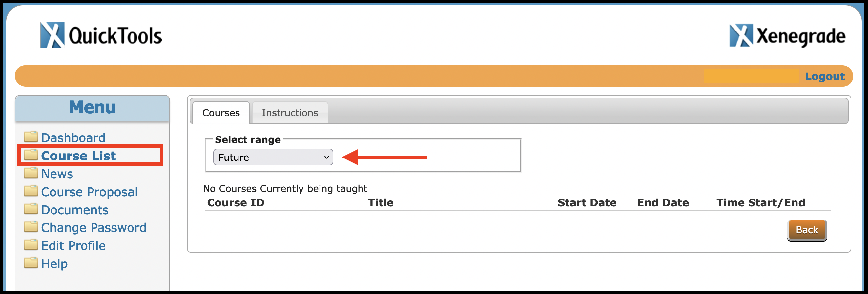Click the folder icon next to Change Password
The width and height of the screenshot is (868, 294).
[x=31, y=227]
